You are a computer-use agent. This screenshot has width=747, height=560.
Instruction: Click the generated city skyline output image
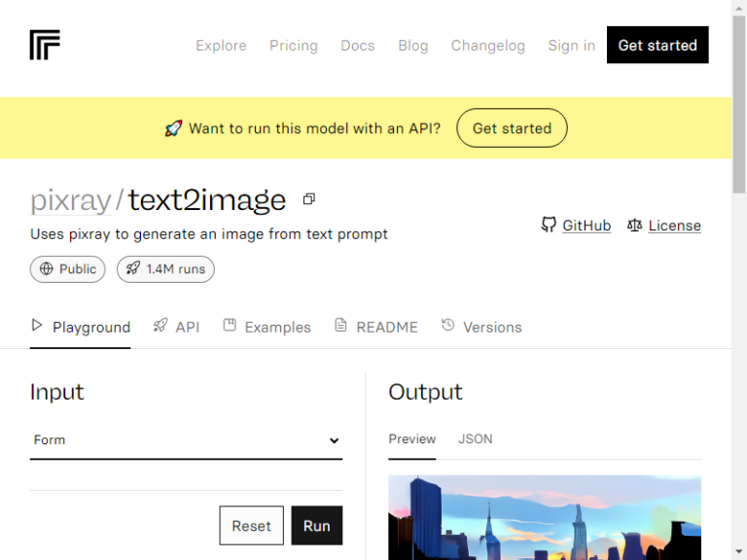[545, 517]
